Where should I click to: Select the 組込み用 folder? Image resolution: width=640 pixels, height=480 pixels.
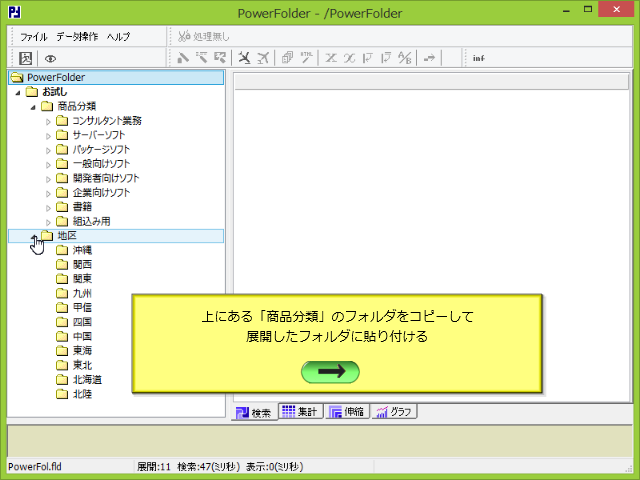91,222
